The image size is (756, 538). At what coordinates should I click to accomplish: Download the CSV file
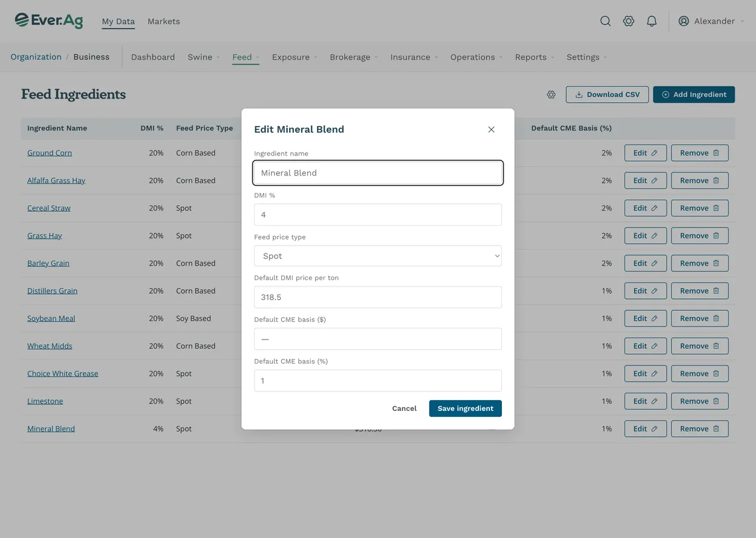(x=607, y=94)
